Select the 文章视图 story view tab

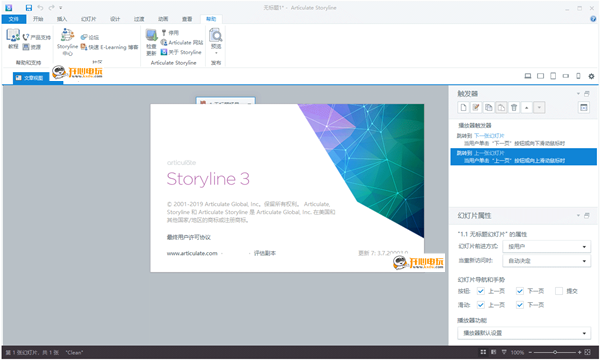pyautogui.click(x=30, y=78)
